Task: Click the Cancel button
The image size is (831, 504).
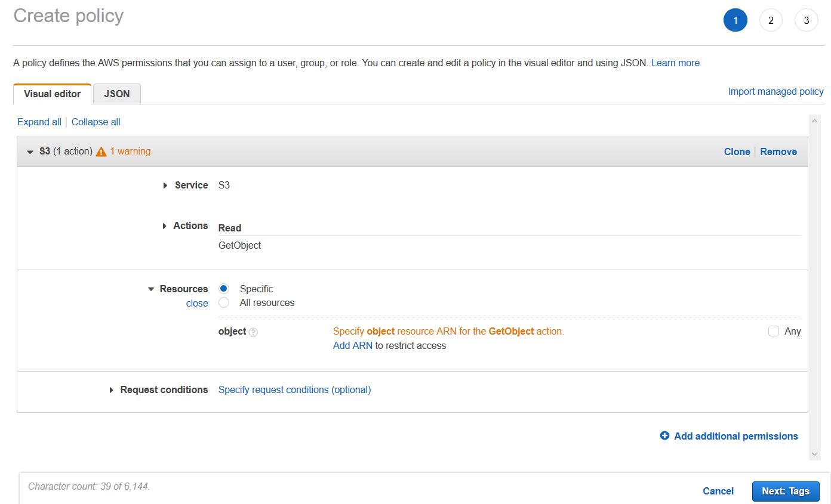Action: 718,491
